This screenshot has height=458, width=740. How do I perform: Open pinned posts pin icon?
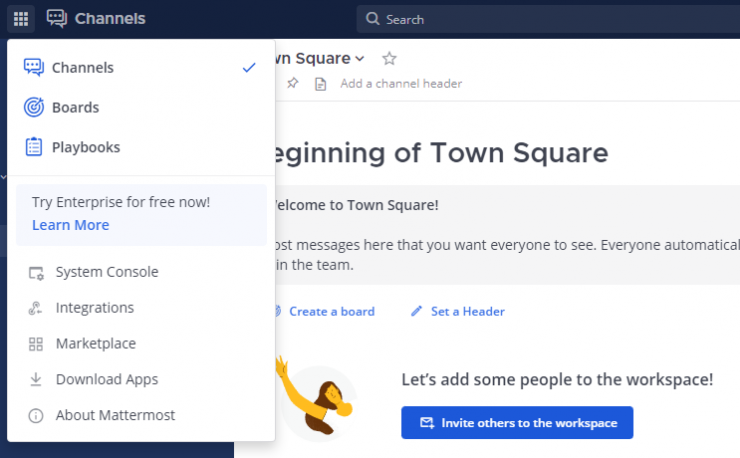click(293, 84)
